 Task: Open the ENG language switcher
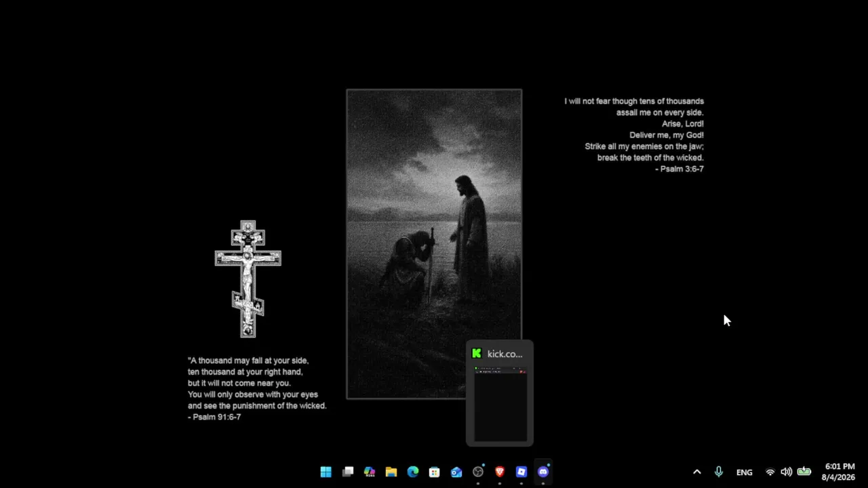[x=744, y=472]
